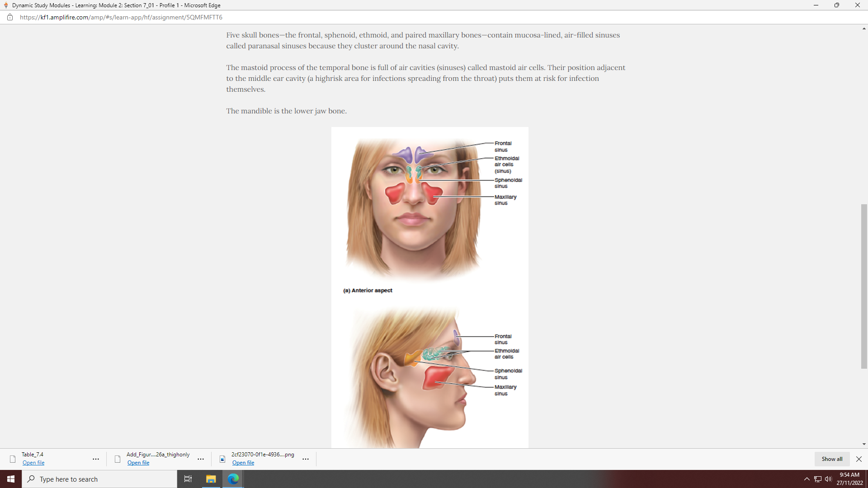Open more options for Table_7.4 download
The height and width of the screenshot is (488, 868).
96,459
